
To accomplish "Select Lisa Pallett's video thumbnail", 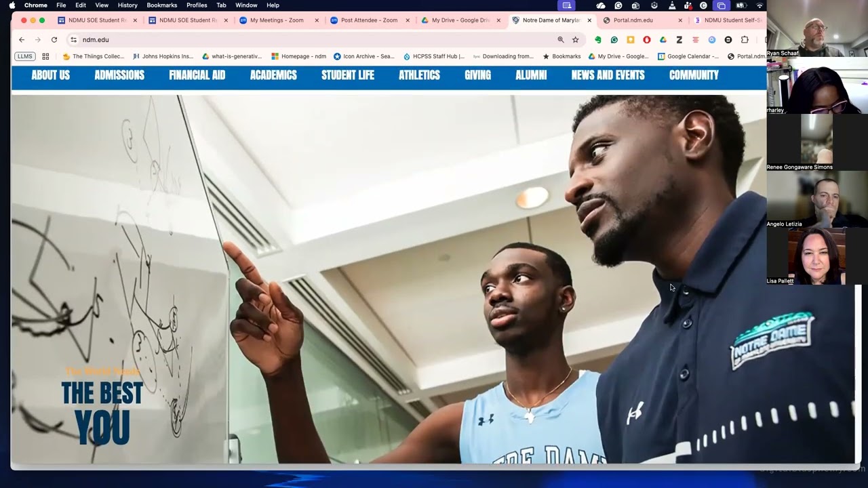I will [x=818, y=256].
